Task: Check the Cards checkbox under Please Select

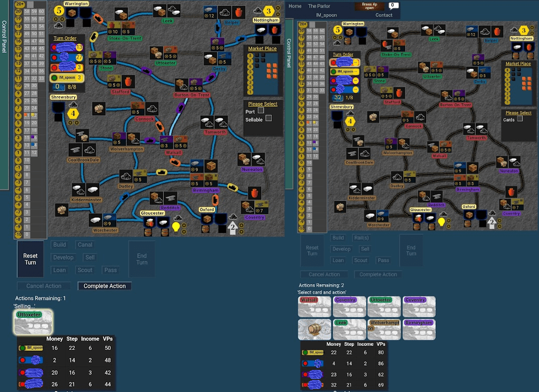Action: tap(520, 119)
